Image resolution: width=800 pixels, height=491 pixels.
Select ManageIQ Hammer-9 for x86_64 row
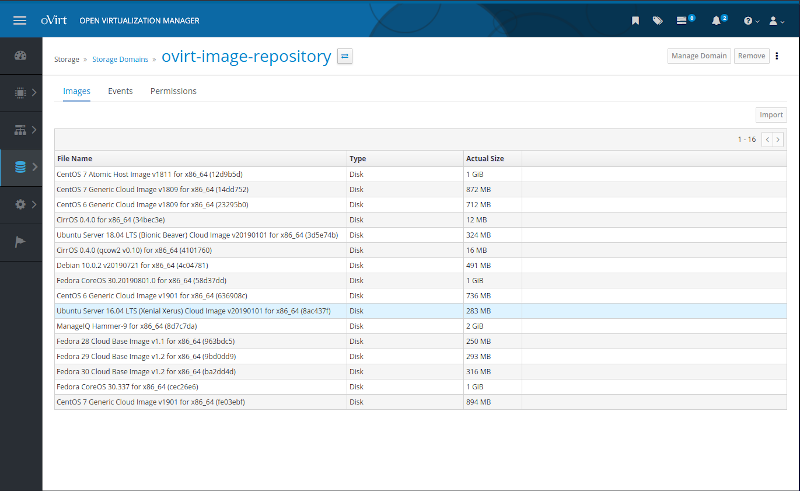[x=420, y=326]
